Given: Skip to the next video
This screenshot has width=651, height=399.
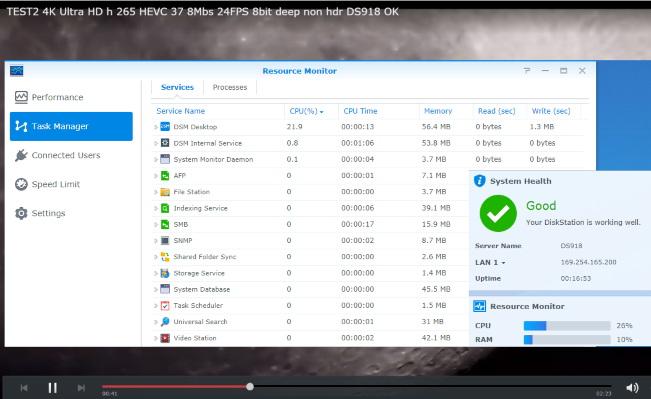Looking at the screenshot, I should 81,388.
